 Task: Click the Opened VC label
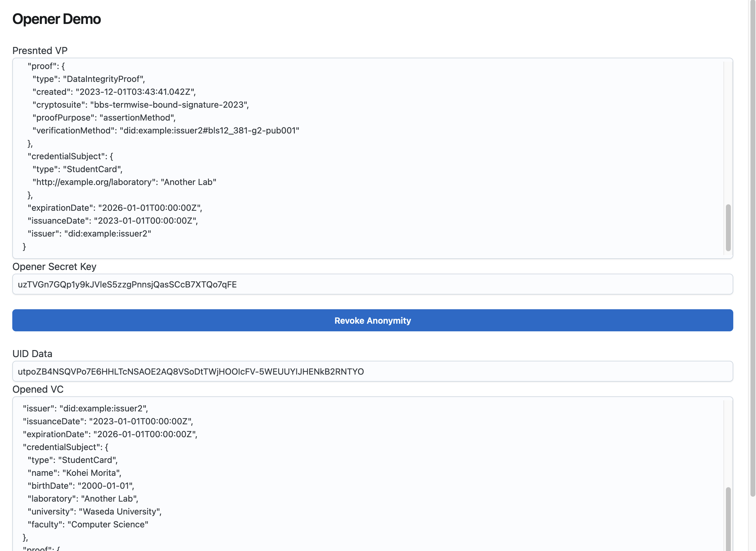point(38,389)
